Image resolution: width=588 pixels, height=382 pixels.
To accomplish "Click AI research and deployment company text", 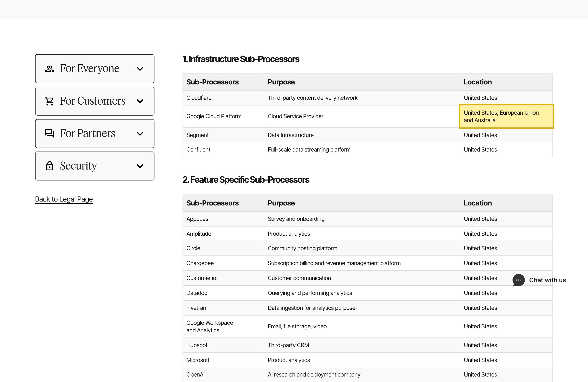I will 314,375.
